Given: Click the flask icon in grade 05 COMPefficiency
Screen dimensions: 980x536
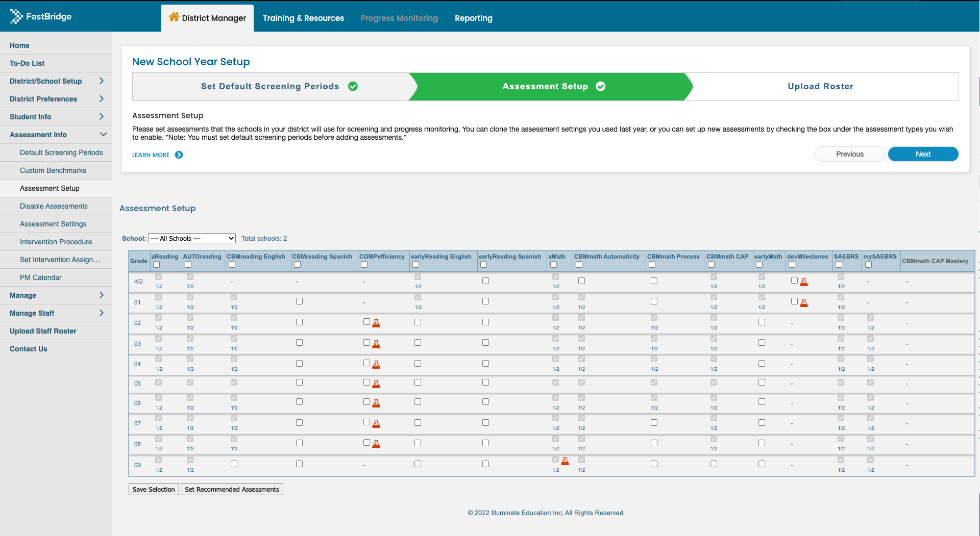Looking at the screenshot, I should tap(376, 384).
